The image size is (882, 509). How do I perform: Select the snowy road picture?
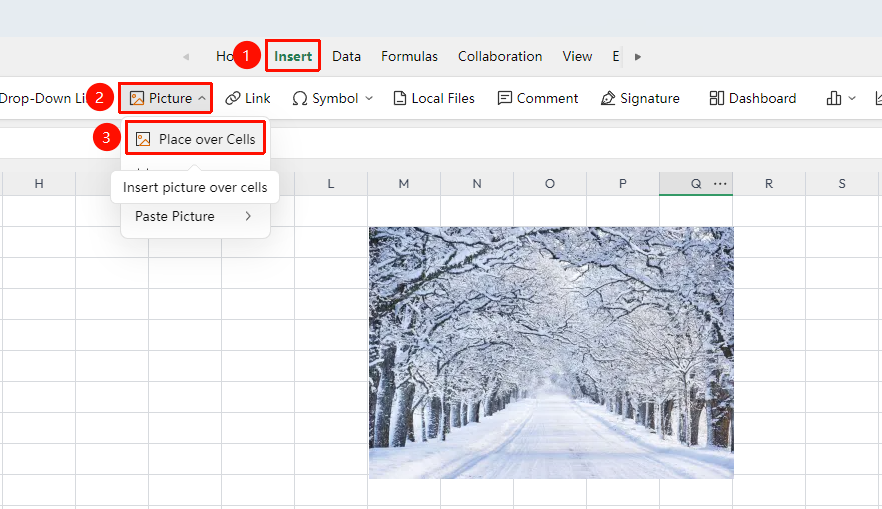551,353
